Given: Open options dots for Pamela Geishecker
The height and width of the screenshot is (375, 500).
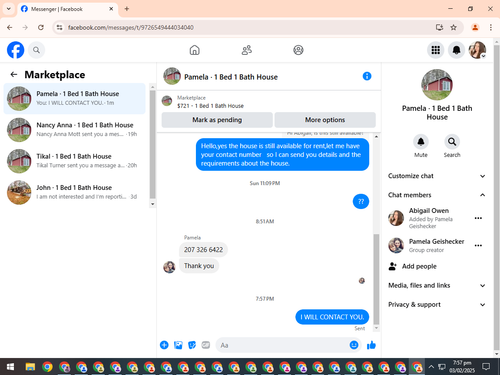Looking at the screenshot, I should coord(478,245).
